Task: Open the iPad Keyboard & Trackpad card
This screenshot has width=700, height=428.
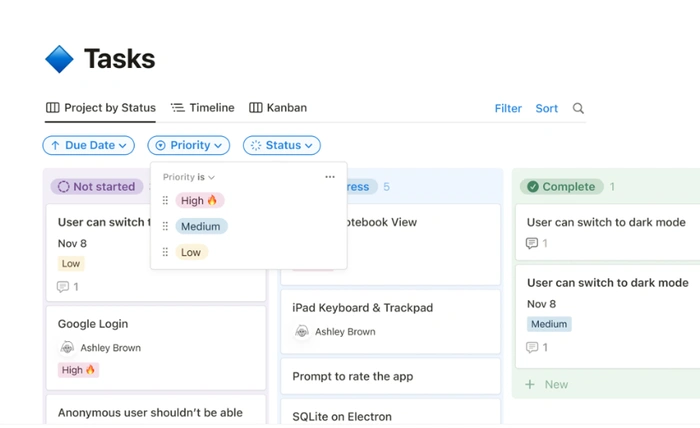Action: coord(390,321)
